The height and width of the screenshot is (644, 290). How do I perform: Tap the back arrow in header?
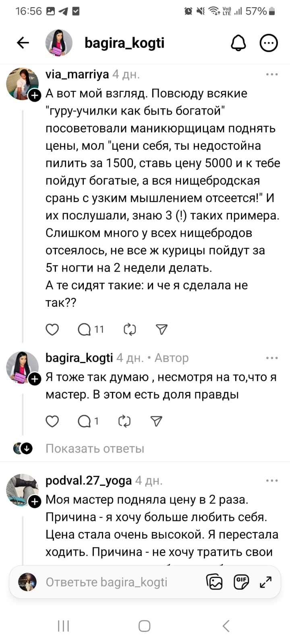tap(23, 43)
